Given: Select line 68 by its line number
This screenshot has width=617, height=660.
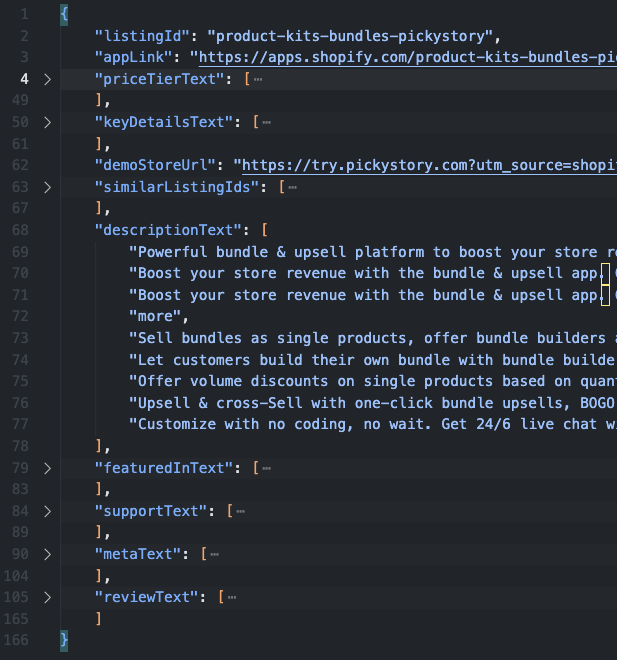Looking at the screenshot, I should click(x=20, y=230).
